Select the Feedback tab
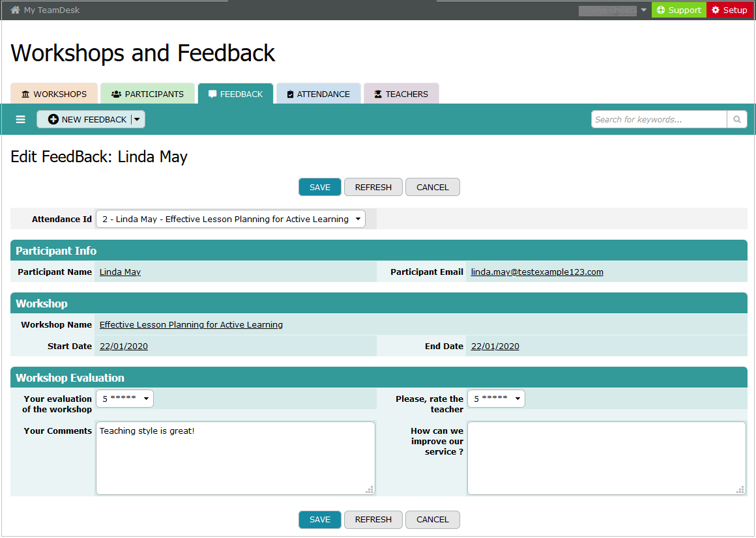This screenshot has width=756, height=538. (236, 93)
